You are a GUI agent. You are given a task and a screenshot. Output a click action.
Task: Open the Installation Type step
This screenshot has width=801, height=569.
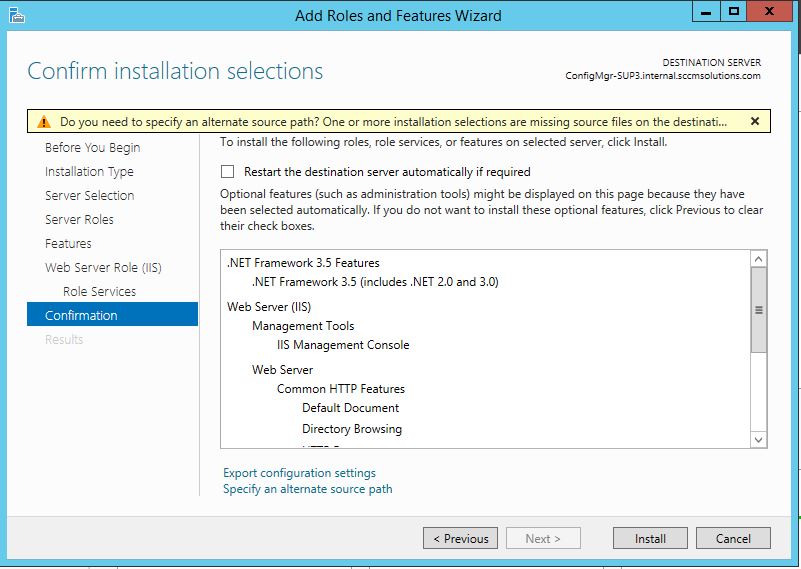coord(89,172)
